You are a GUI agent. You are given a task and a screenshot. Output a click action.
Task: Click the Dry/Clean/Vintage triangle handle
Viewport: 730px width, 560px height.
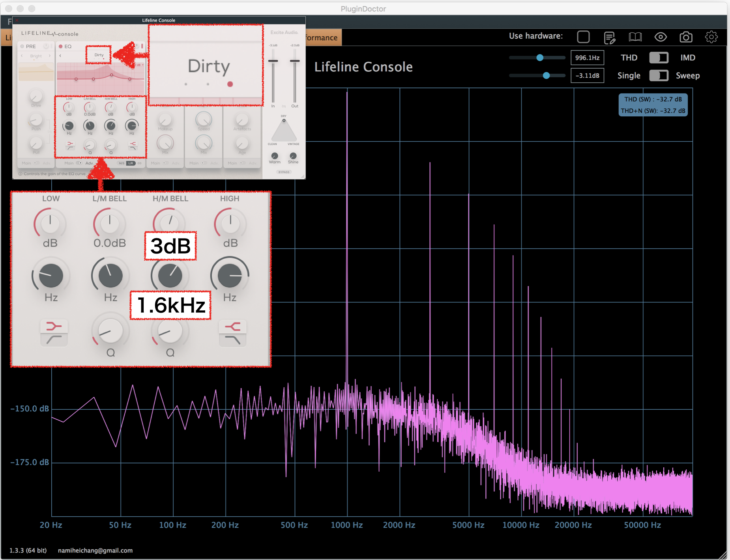pos(284,120)
